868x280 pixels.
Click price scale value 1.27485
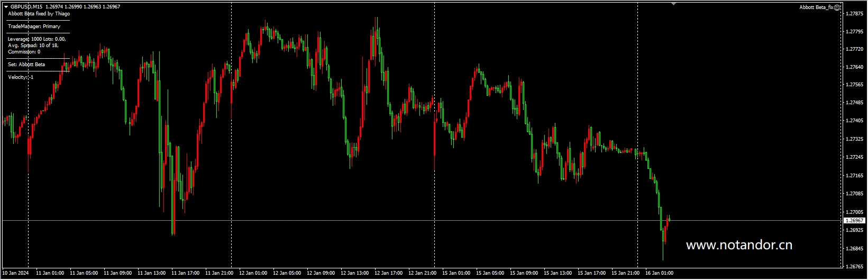click(855, 103)
